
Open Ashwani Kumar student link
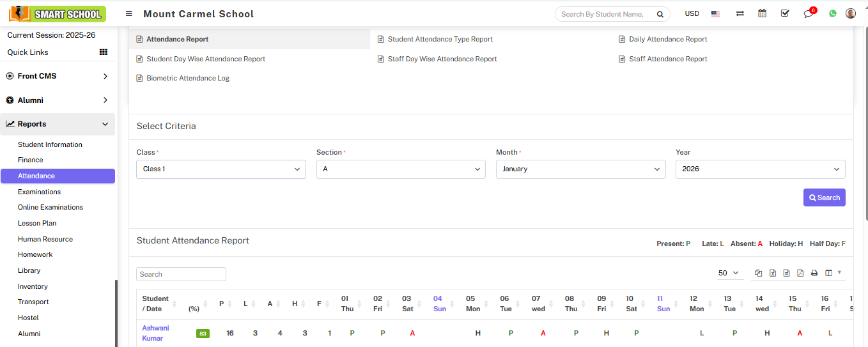tap(155, 333)
